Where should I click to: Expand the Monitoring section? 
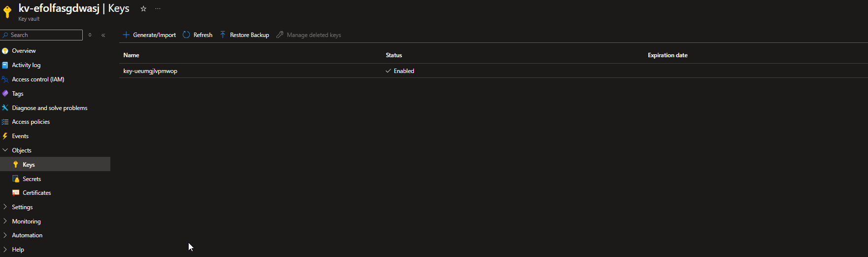(x=5, y=221)
